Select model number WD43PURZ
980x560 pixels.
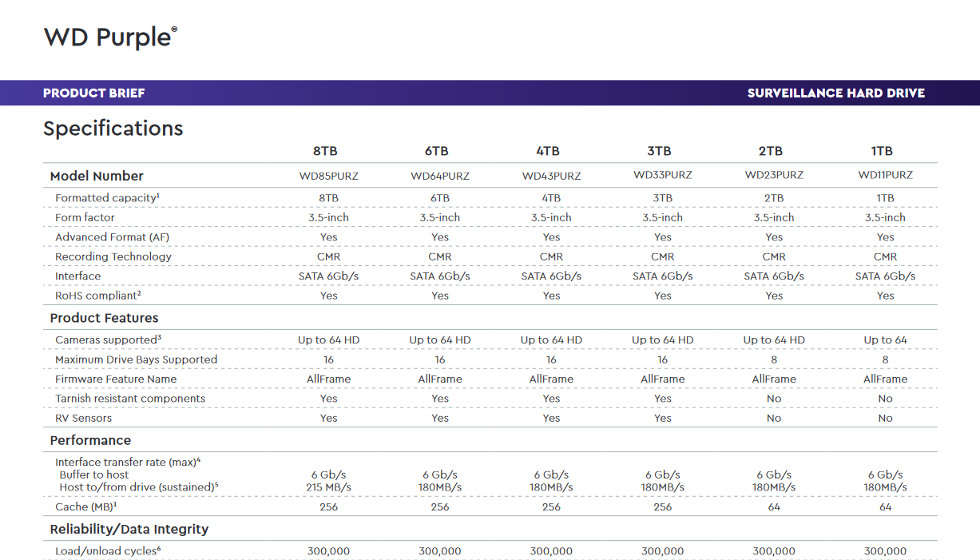click(551, 176)
